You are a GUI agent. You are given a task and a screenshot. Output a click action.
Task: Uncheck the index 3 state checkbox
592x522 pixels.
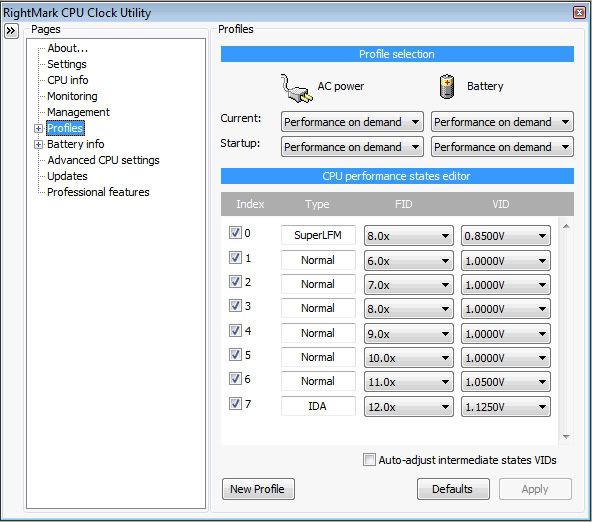click(x=235, y=305)
